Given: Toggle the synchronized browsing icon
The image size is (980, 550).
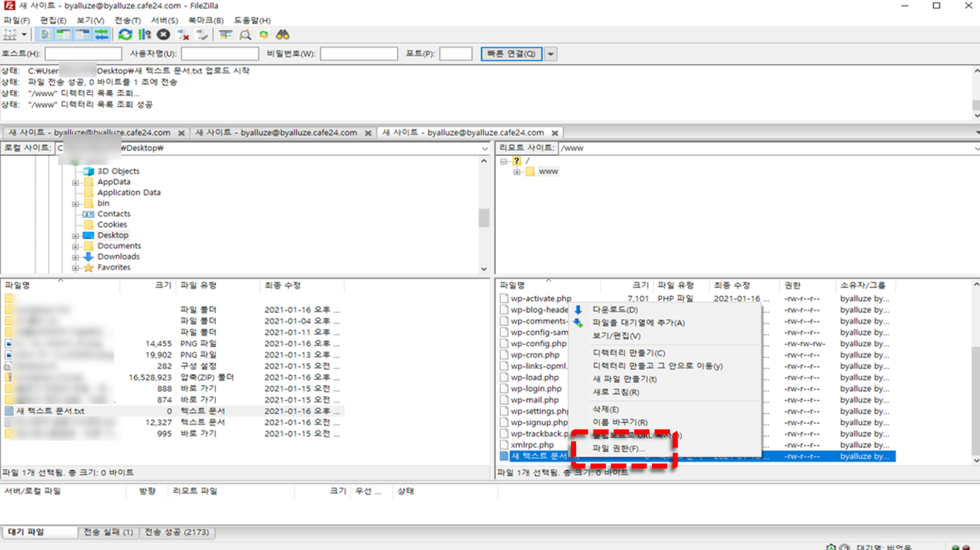Looking at the screenshot, I should (x=263, y=34).
